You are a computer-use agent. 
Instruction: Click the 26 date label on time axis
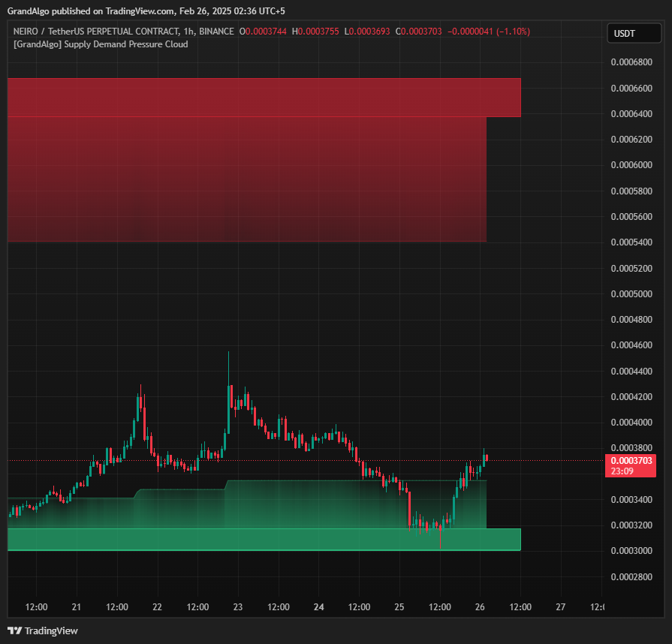coord(480,607)
